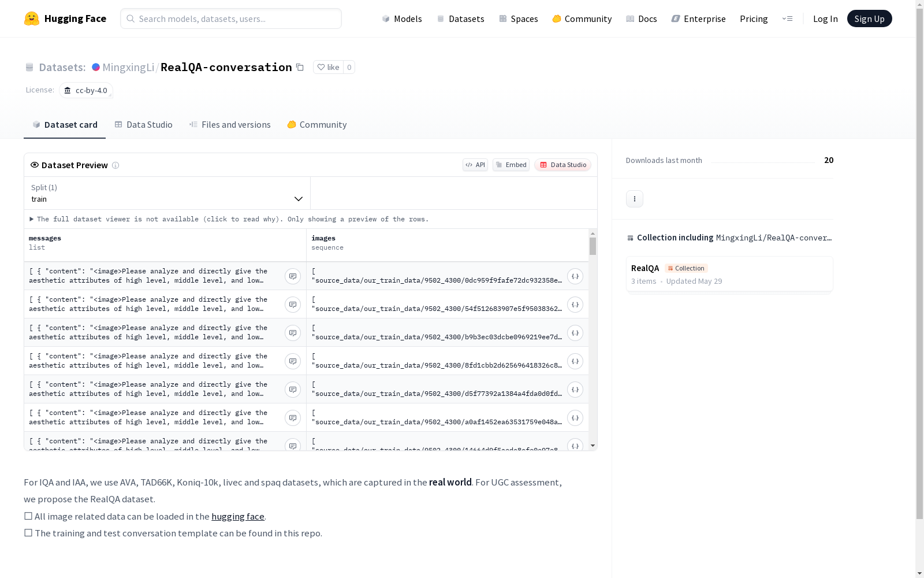Click the Sign Up button

[x=869, y=18]
